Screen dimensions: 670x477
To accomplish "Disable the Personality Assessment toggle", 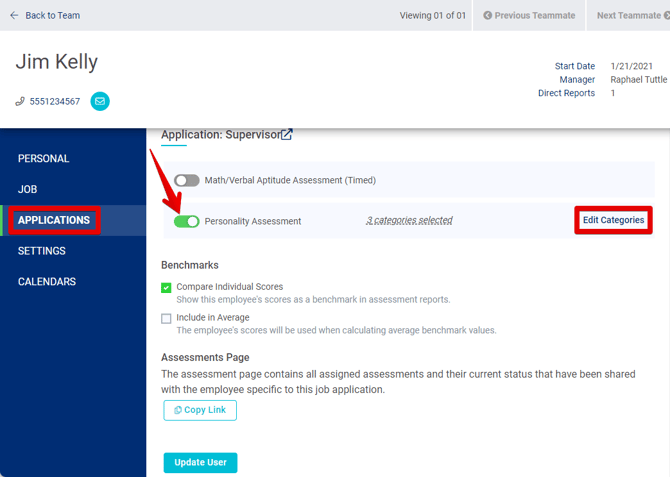I will 187,221.
